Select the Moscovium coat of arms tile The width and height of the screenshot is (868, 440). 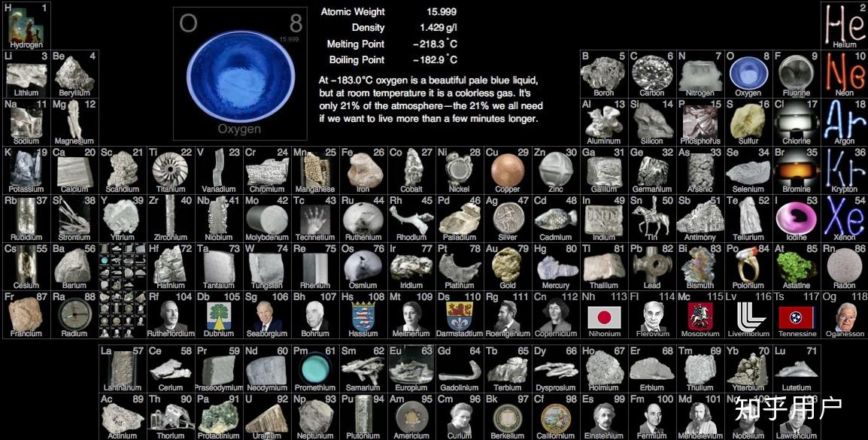(x=700, y=315)
